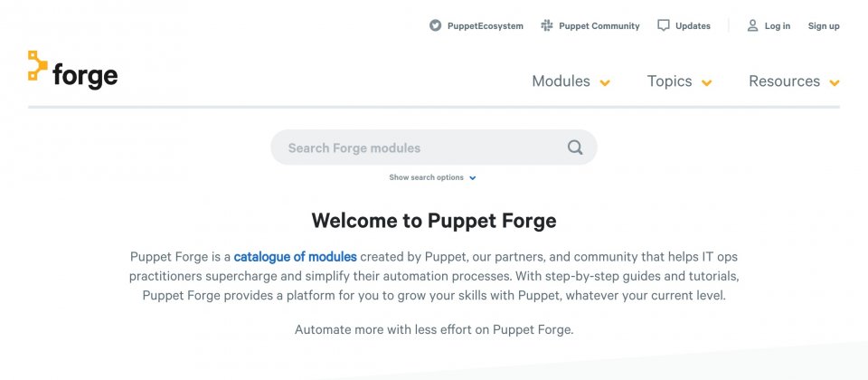Screen dimensions: 868x380
Task: Open the Modules menu
Action: coord(561,81)
